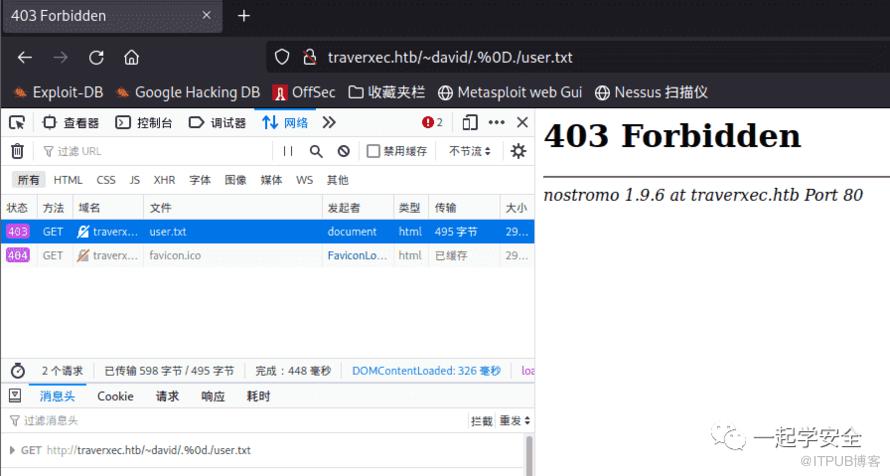Viewport: 890px width, 476px height.
Task: Open the Google Hacking DB bookmark
Action: [x=188, y=92]
